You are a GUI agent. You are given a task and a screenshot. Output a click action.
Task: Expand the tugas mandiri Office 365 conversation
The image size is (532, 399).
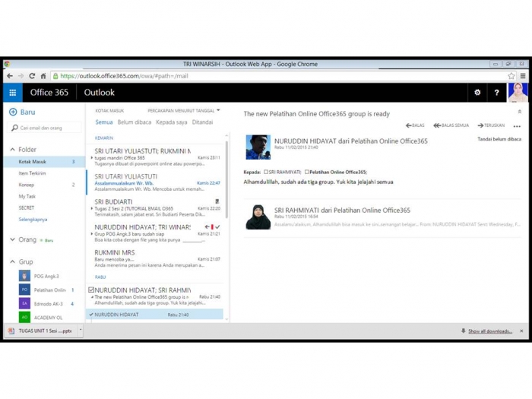point(92,158)
